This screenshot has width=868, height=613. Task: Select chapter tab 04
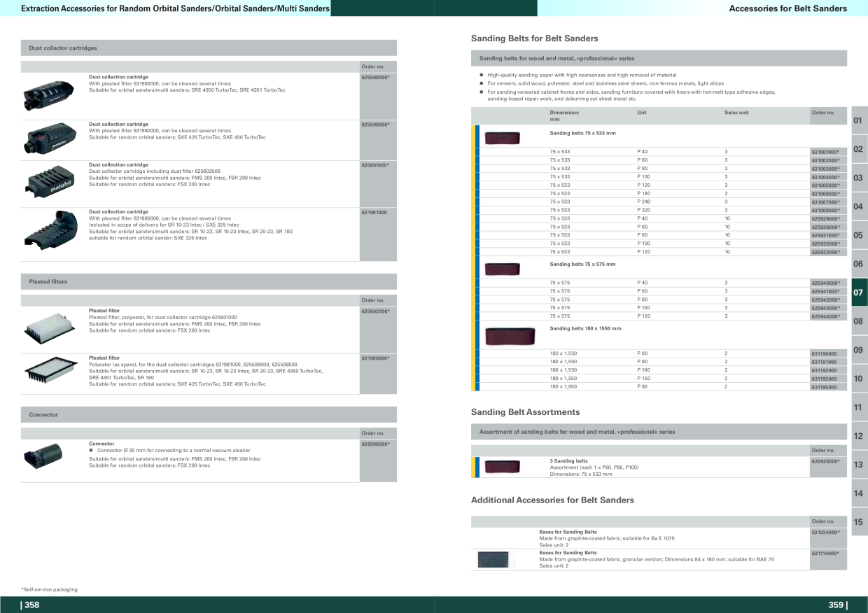[859, 206]
